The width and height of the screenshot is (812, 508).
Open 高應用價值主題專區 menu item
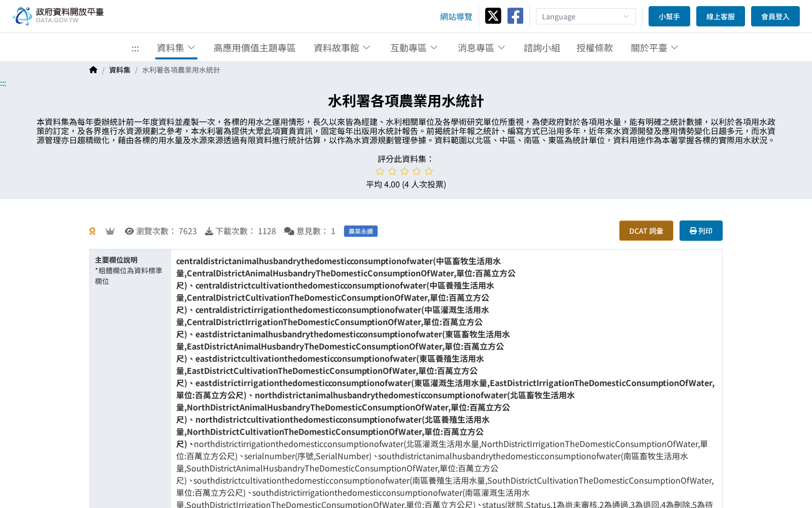[254, 48]
